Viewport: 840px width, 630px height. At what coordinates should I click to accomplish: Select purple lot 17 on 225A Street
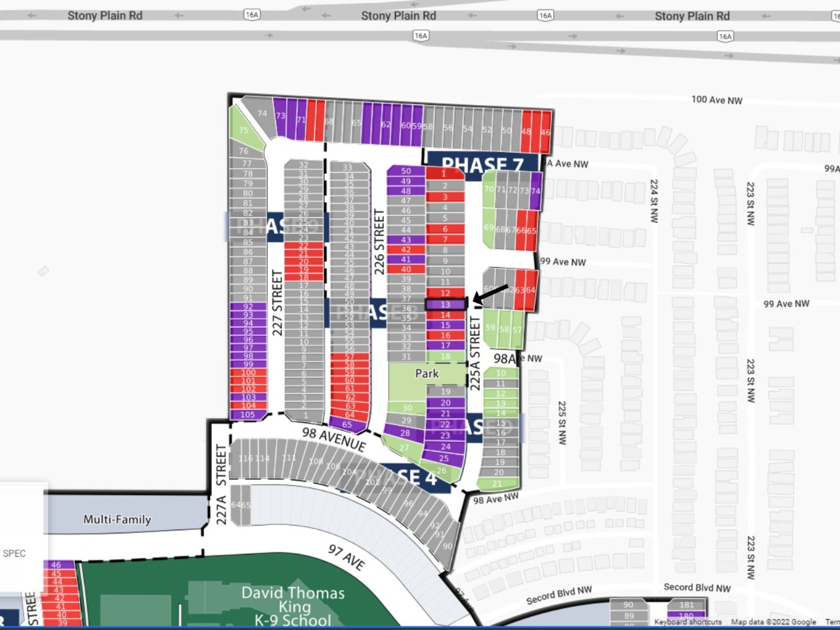[x=446, y=345]
